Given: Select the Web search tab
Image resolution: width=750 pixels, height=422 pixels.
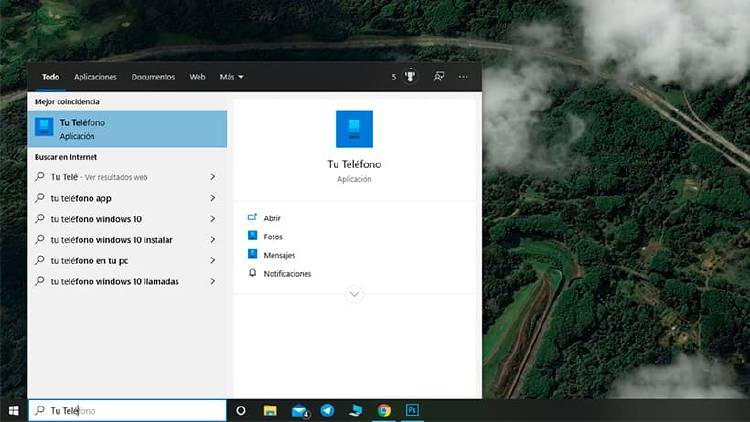Looking at the screenshot, I should (x=197, y=77).
